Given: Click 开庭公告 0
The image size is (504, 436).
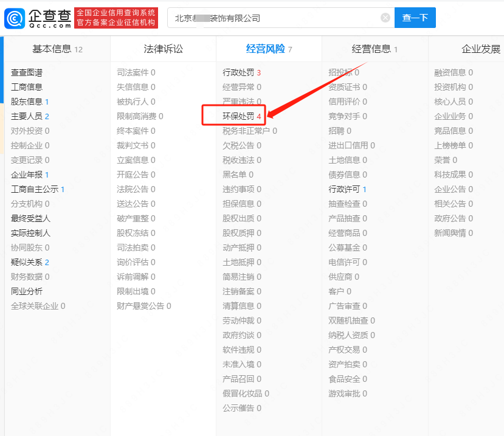Looking at the screenshot, I should [136, 175].
